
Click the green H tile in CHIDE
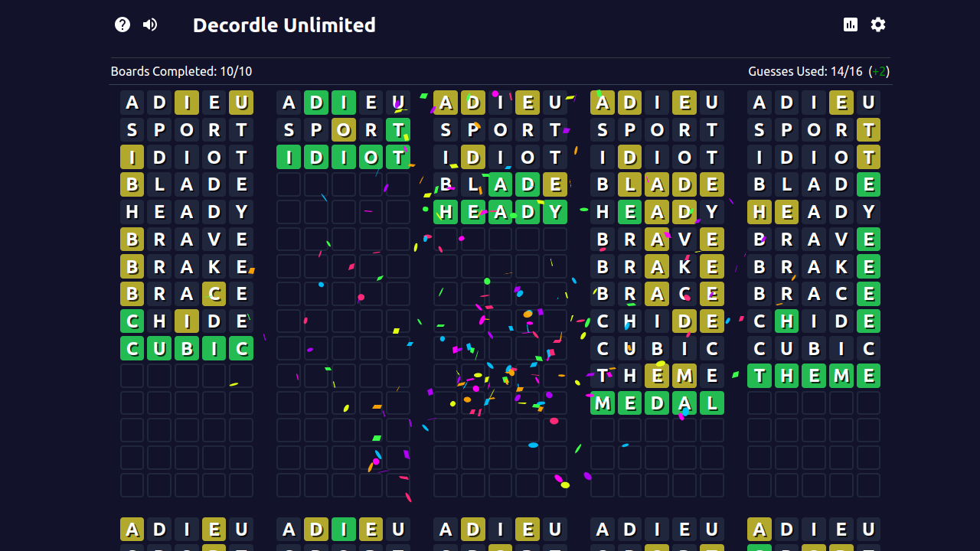[x=786, y=321]
